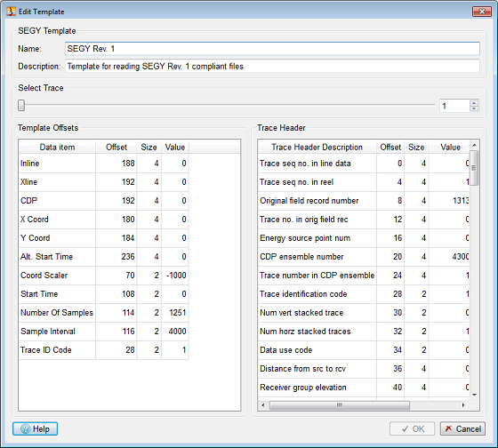Select Trace seq no. in line data
This screenshot has height=448, width=498.
pos(364,164)
